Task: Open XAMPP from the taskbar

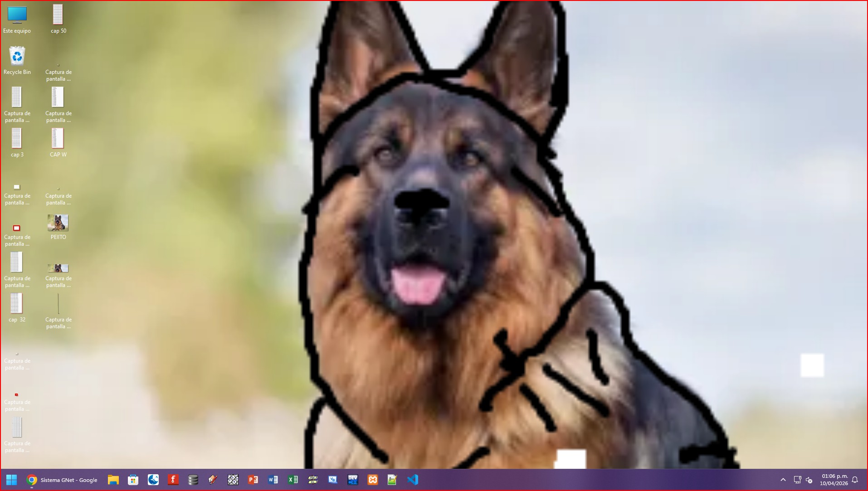Action: coord(372,480)
